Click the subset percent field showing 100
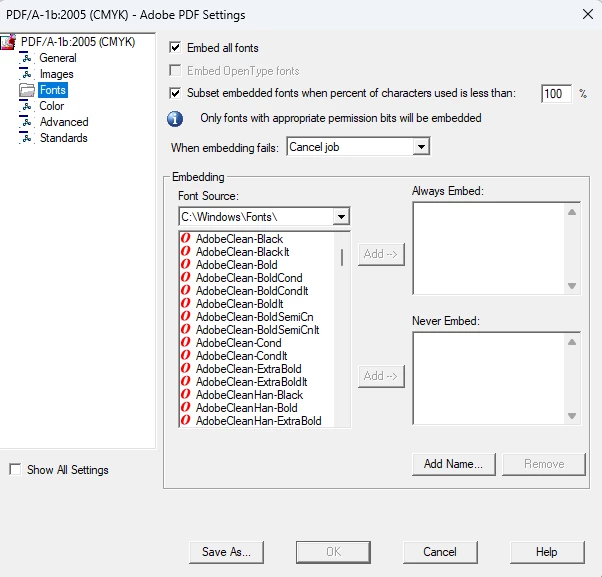Image resolution: width=602 pixels, height=577 pixels. point(556,94)
